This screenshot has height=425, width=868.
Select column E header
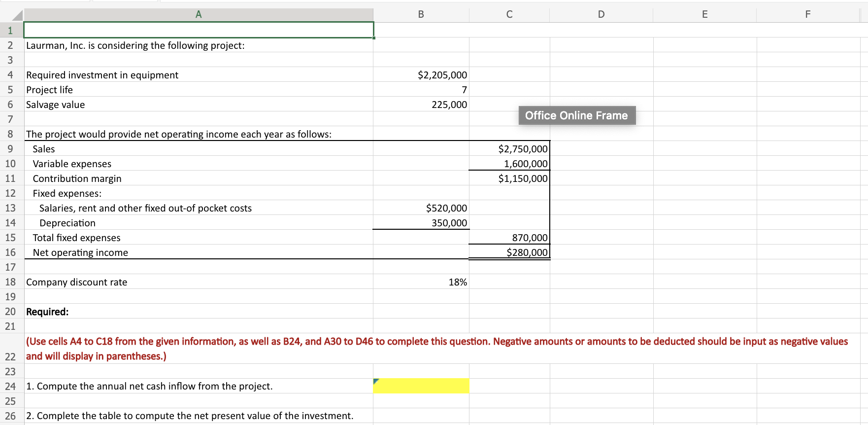coord(705,14)
